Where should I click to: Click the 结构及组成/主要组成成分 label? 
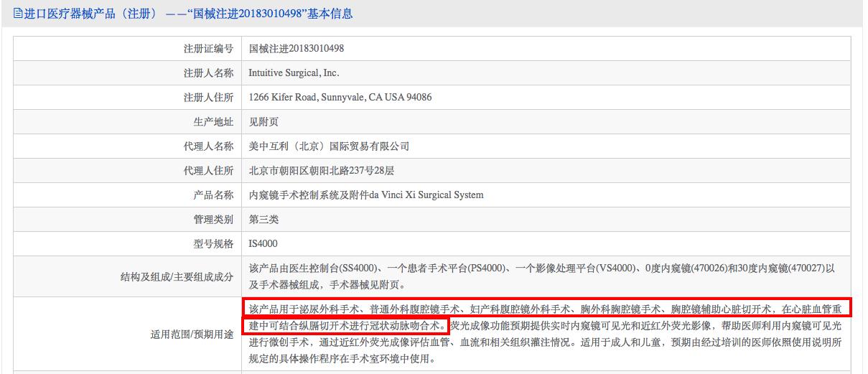179,276
